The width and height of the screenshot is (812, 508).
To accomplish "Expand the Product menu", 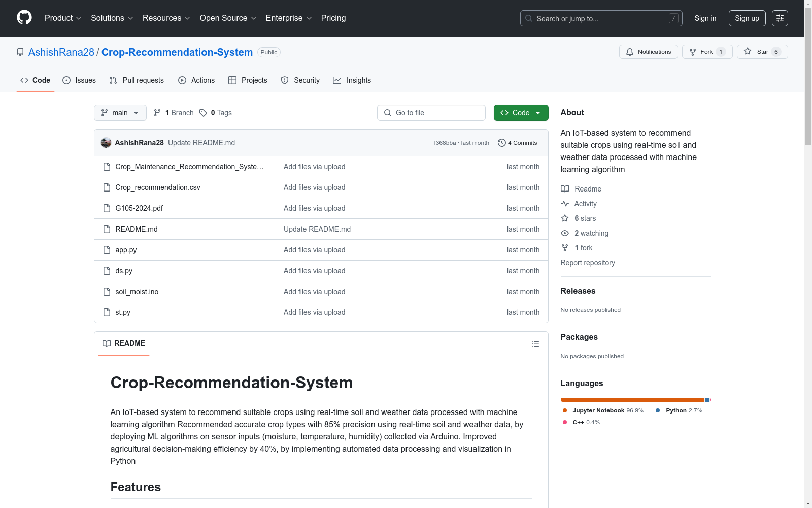I will pyautogui.click(x=63, y=18).
